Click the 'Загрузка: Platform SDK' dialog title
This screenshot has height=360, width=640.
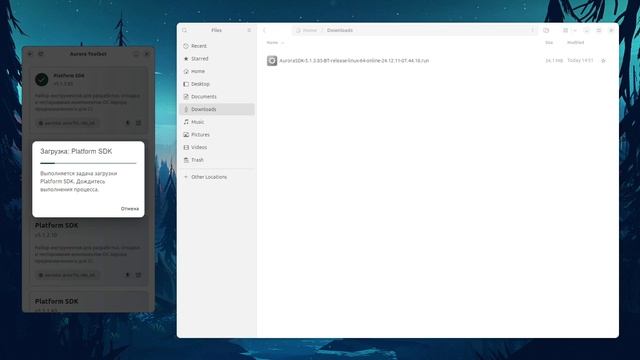[x=76, y=151]
